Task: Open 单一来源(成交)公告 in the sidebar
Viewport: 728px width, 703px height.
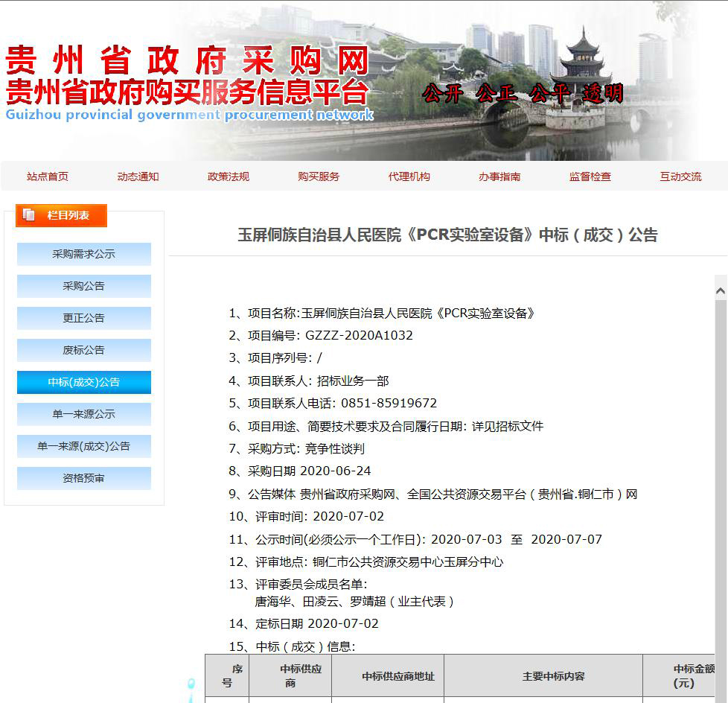Action: click(84, 447)
